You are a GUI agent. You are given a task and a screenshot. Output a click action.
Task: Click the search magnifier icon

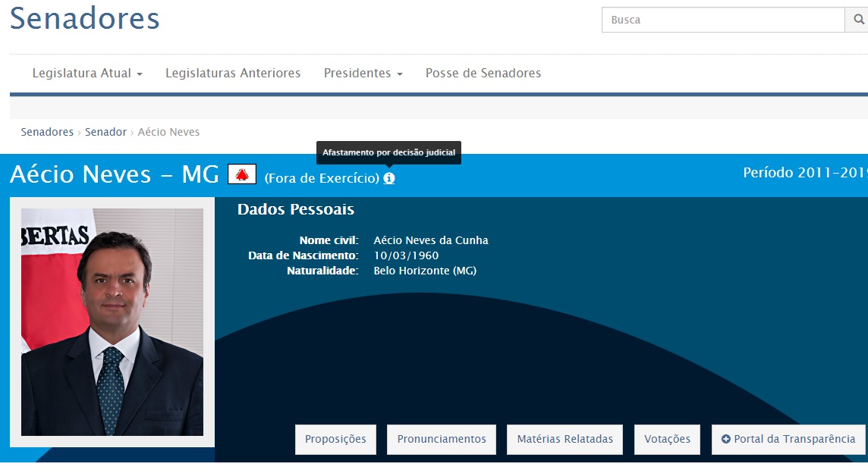pyautogui.click(x=858, y=20)
